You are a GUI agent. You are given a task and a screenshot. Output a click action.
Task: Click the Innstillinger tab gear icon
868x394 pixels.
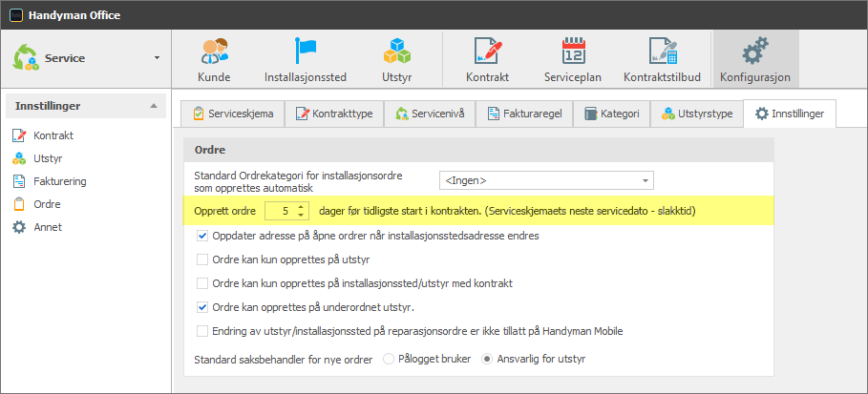tap(762, 114)
